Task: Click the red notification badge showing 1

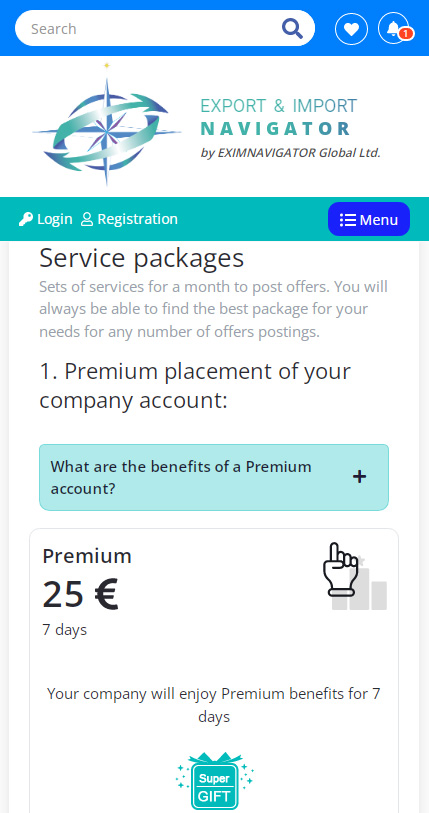Action: pyautogui.click(x=406, y=34)
